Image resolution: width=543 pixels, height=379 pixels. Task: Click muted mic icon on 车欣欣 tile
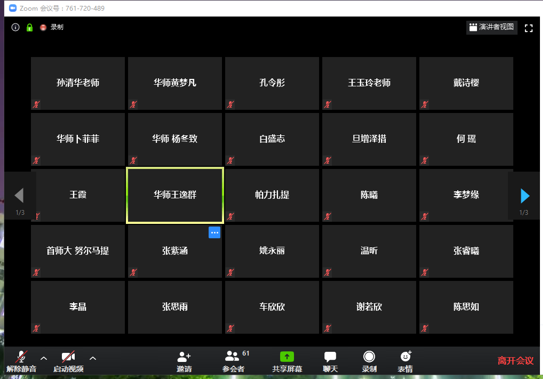(231, 328)
